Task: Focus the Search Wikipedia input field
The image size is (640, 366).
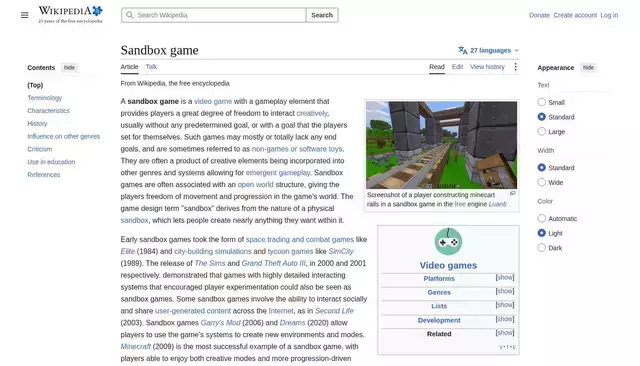Action: pos(214,15)
